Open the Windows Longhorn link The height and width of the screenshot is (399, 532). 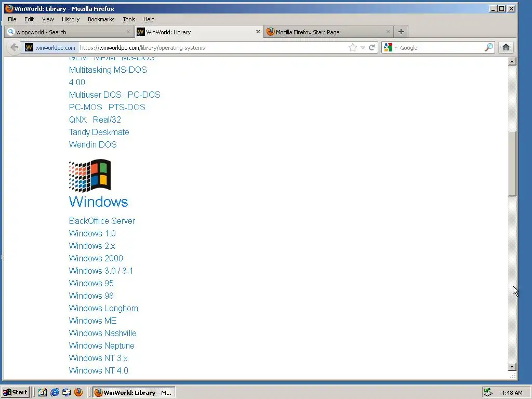(103, 309)
